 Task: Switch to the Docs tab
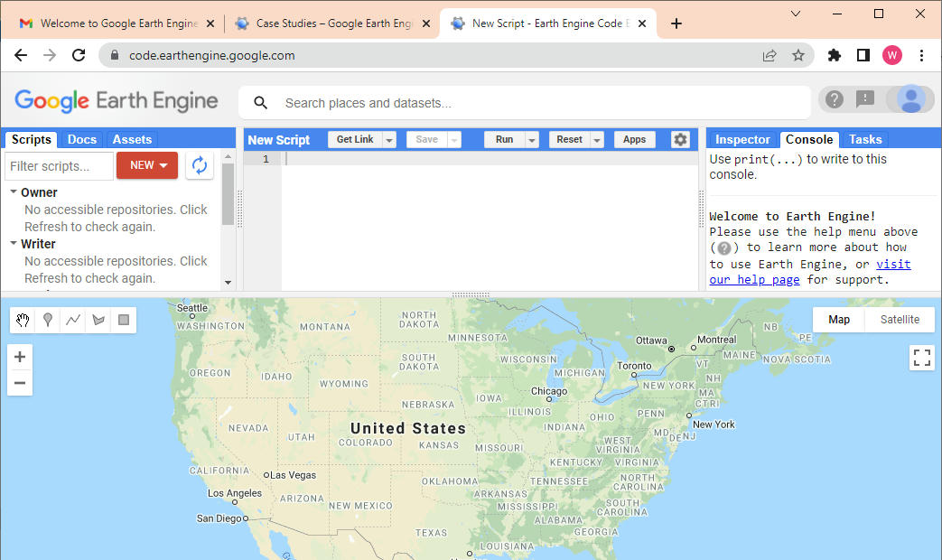tap(82, 139)
